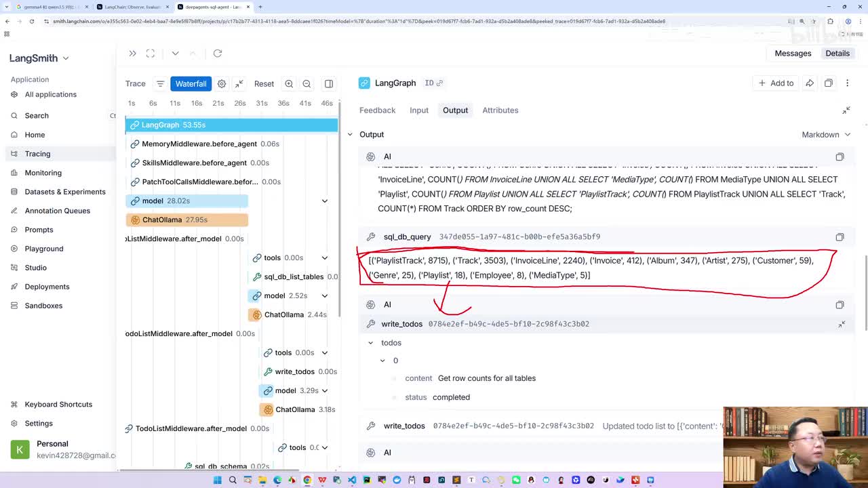Open Deployments in the sidebar

[47, 287]
